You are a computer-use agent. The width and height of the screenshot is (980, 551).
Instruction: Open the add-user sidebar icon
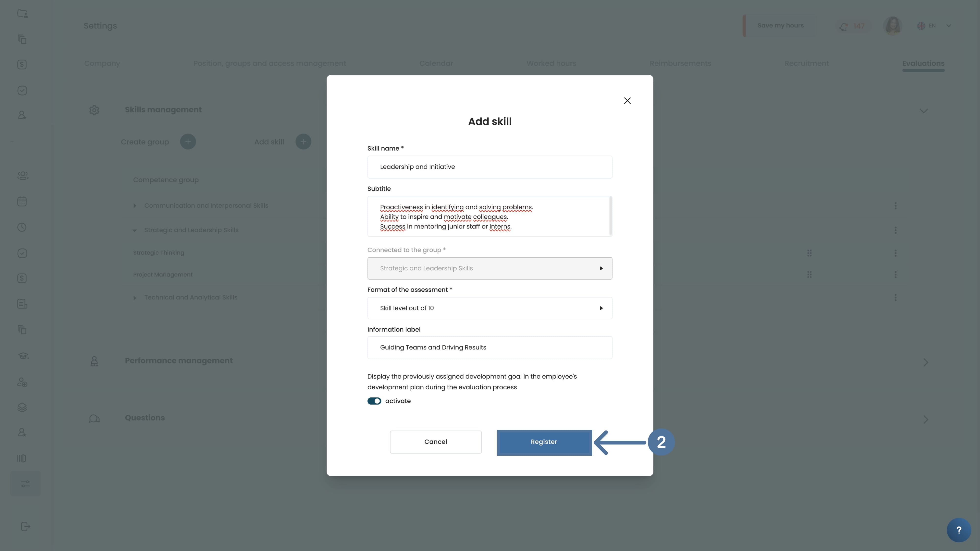pos(22,382)
